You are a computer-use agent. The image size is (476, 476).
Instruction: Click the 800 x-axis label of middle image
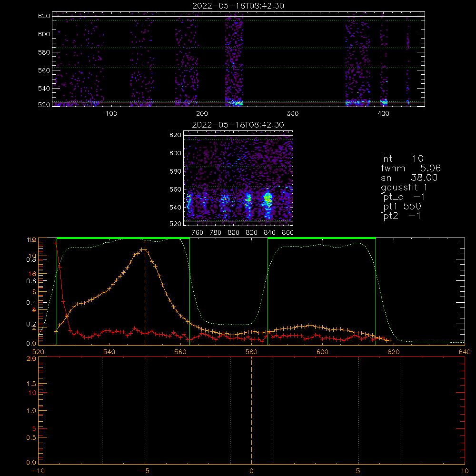click(233, 233)
